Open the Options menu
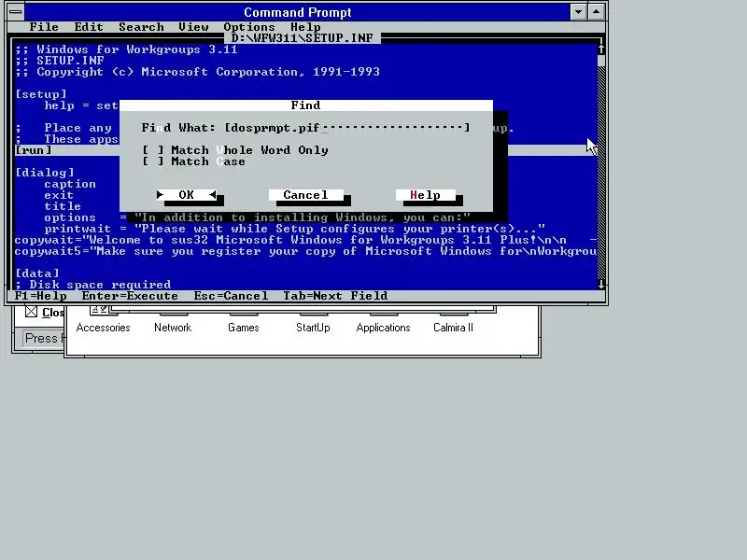The height and width of the screenshot is (560, 747). pos(249,27)
